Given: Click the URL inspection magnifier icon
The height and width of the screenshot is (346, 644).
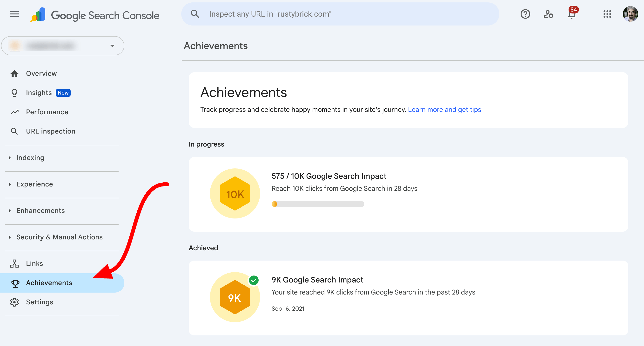Looking at the screenshot, I should tap(14, 131).
